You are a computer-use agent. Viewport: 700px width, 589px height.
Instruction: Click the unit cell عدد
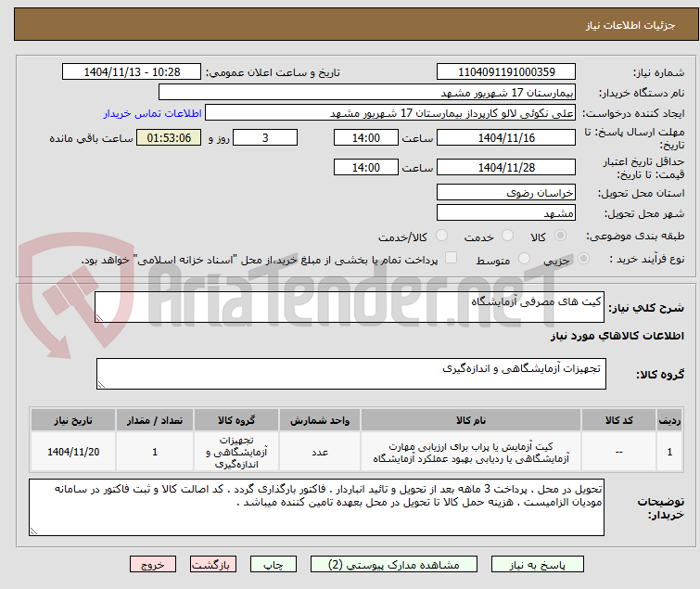point(320,452)
